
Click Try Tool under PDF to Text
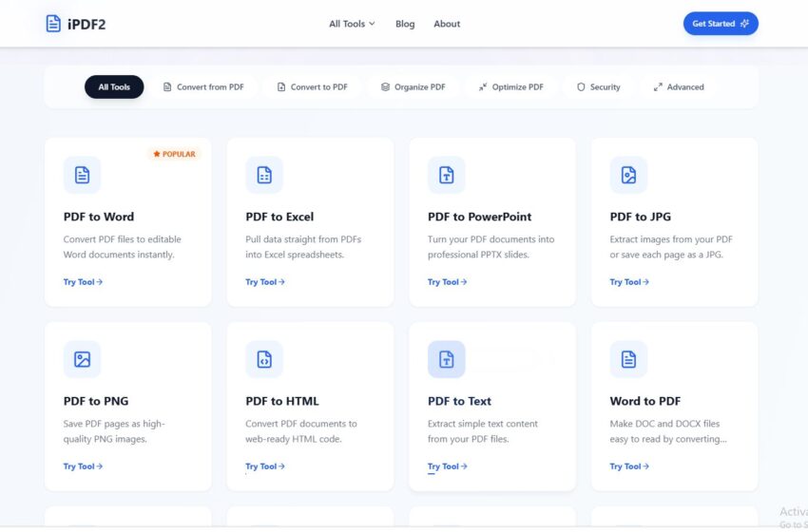(448, 466)
